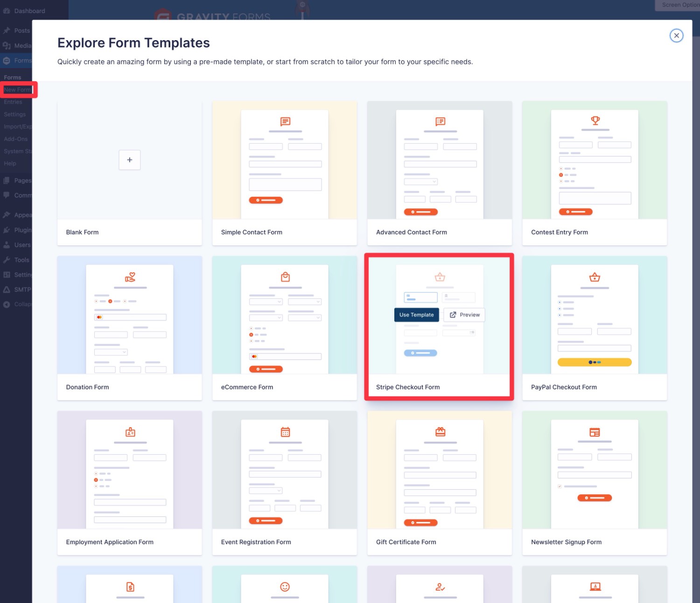Click the shopping bag icon on eCommerce Form
The height and width of the screenshot is (603, 700).
(x=285, y=277)
